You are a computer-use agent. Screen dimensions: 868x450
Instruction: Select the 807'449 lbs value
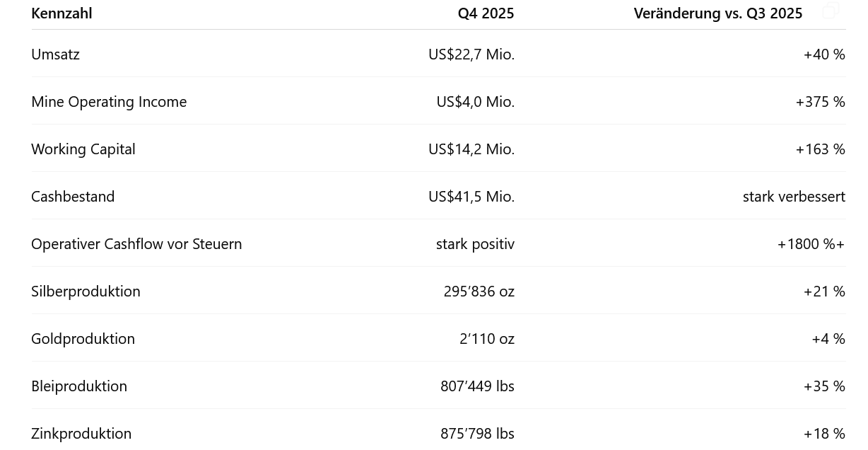click(x=477, y=386)
